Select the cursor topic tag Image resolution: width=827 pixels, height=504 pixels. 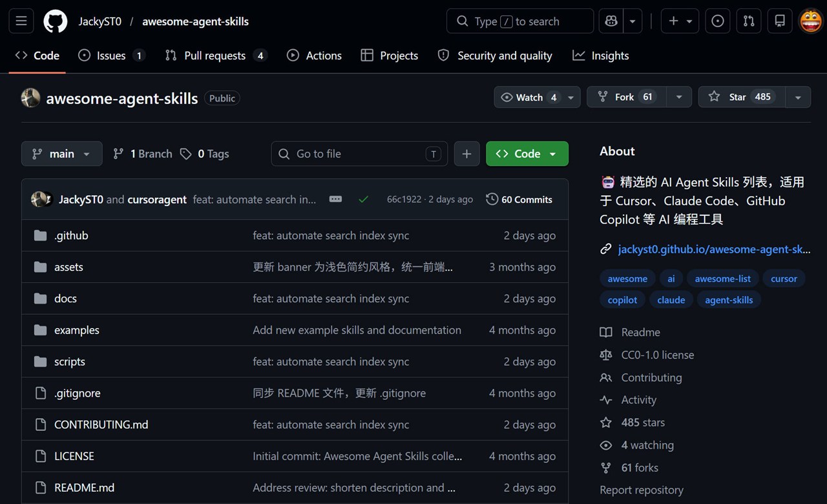pyautogui.click(x=784, y=279)
